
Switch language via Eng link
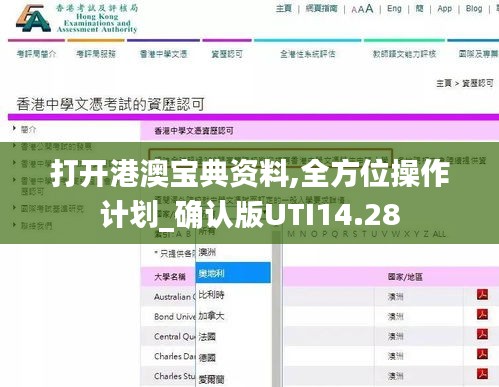[x=394, y=9]
